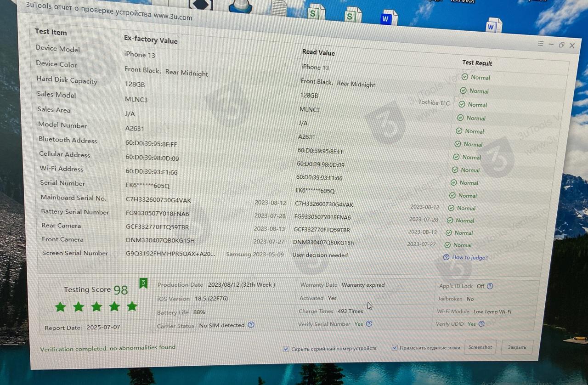Click the Screenshot button
The height and width of the screenshot is (385, 588).
coord(480,347)
